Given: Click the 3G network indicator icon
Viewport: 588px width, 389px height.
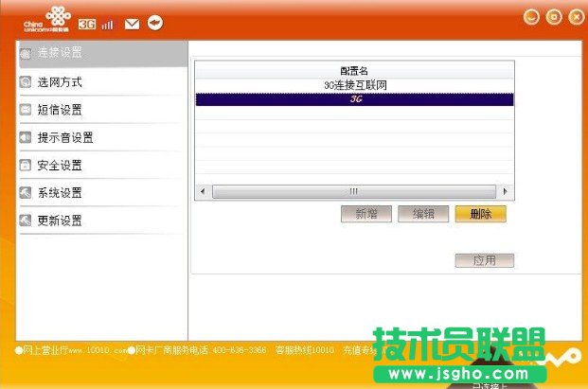Looking at the screenshot, I should coord(87,25).
